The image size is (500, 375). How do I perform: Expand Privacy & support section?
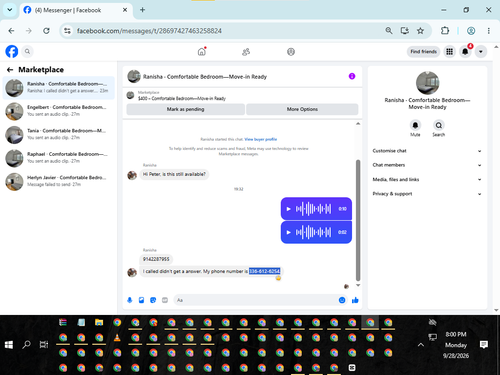427,194
